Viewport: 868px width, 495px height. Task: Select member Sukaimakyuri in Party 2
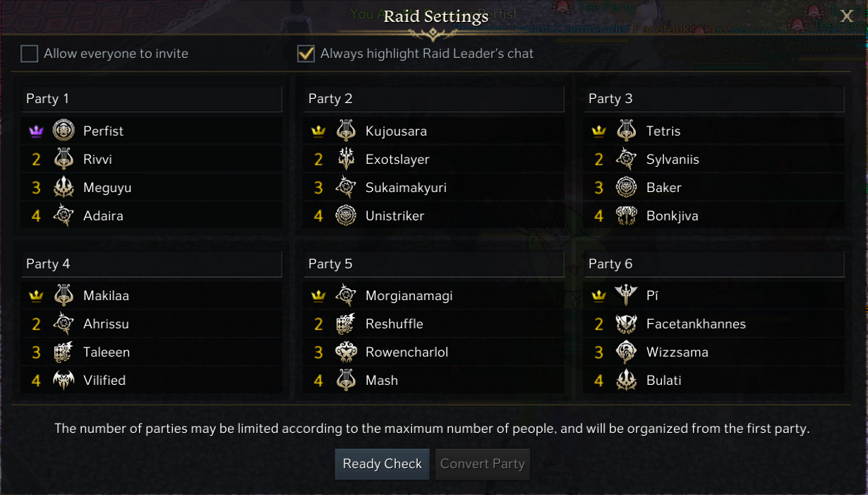tap(406, 187)
